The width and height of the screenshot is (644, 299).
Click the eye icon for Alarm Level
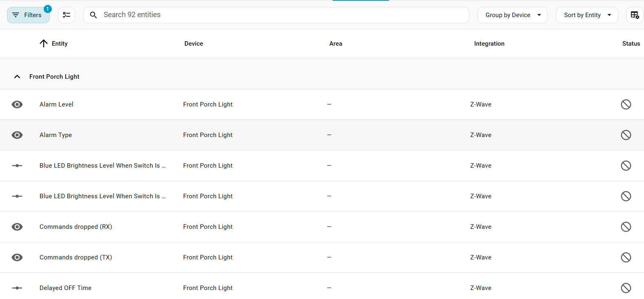(x=17, y=104)
